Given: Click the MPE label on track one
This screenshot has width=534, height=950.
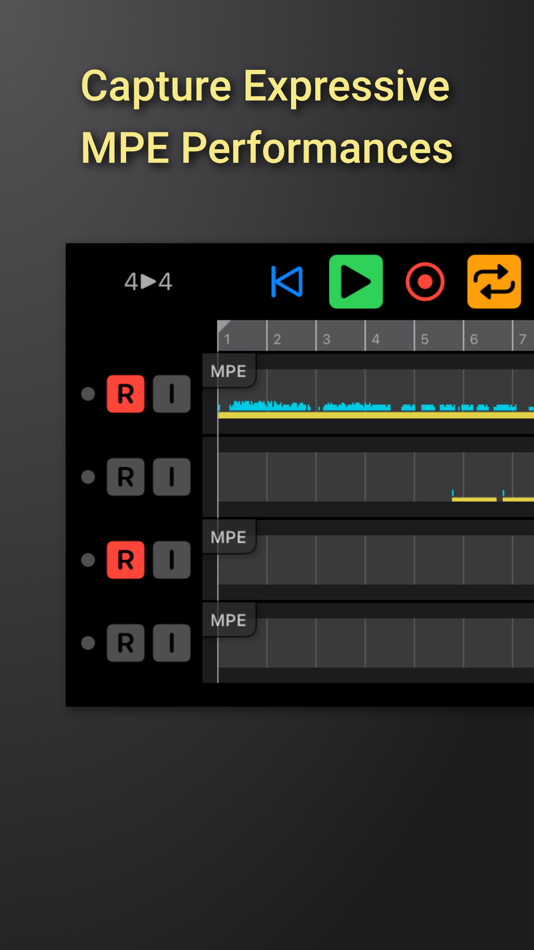Looking at the screenshot, I should (229, 371).
